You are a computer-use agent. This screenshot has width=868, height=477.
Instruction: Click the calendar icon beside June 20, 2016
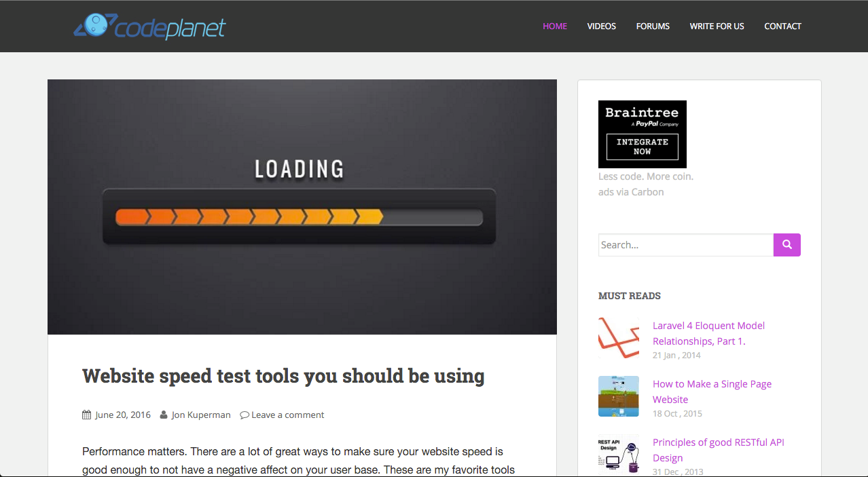tap(86, 415)
